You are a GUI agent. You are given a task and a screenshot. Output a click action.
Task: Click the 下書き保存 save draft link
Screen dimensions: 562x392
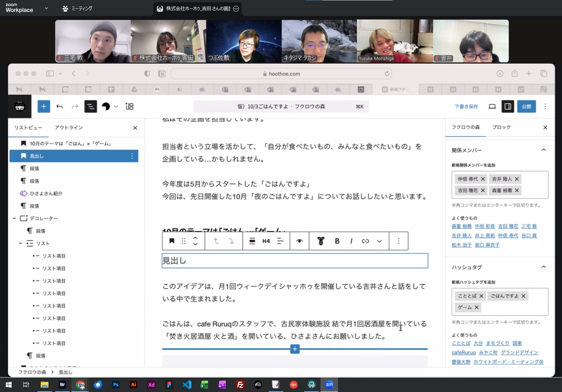coord(466,106)
